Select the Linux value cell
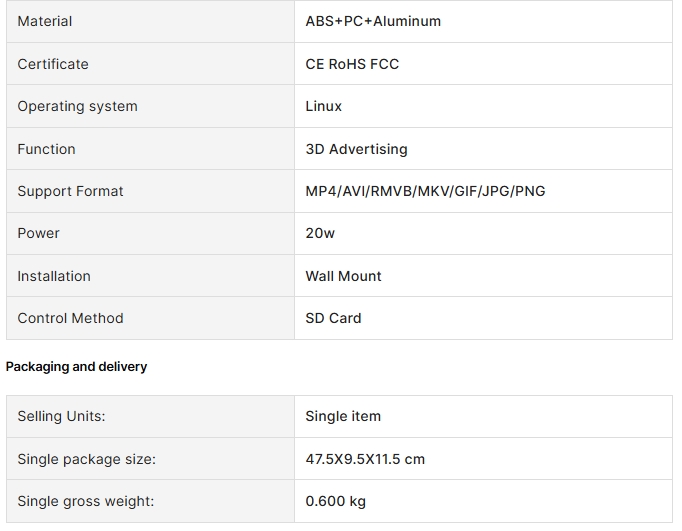The width and height of the screenshot is (682, 531). (x=483, y=106)
